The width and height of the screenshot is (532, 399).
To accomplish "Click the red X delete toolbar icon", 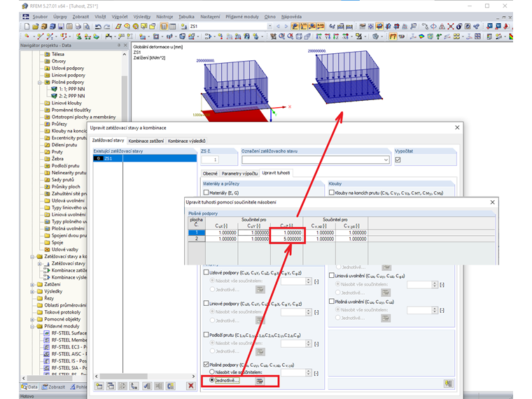I will point(451,26).
